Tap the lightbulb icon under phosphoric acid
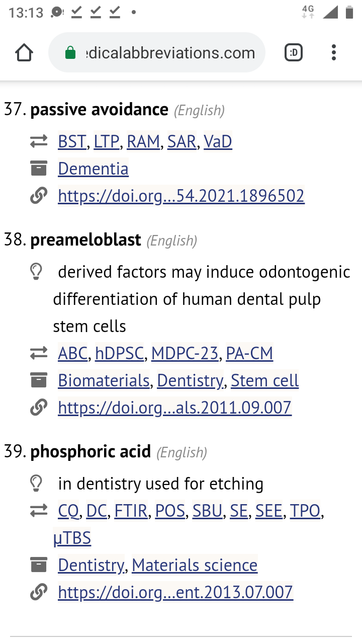 click(36, 484)
